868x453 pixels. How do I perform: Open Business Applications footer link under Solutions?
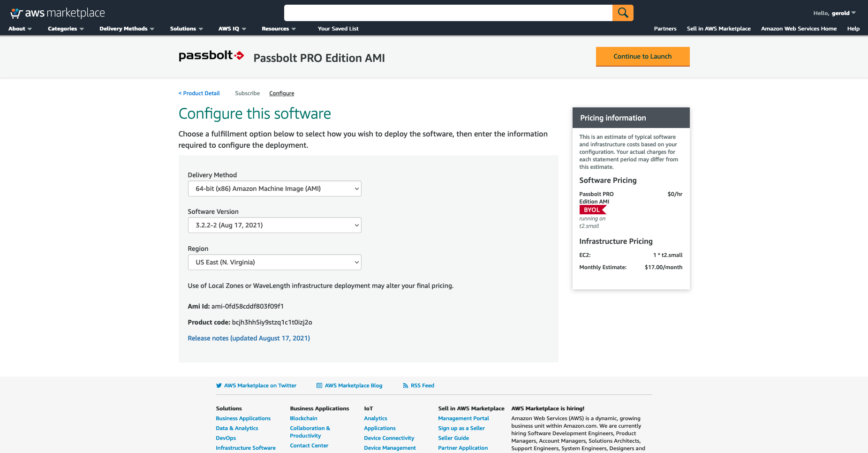coord(243,418)
